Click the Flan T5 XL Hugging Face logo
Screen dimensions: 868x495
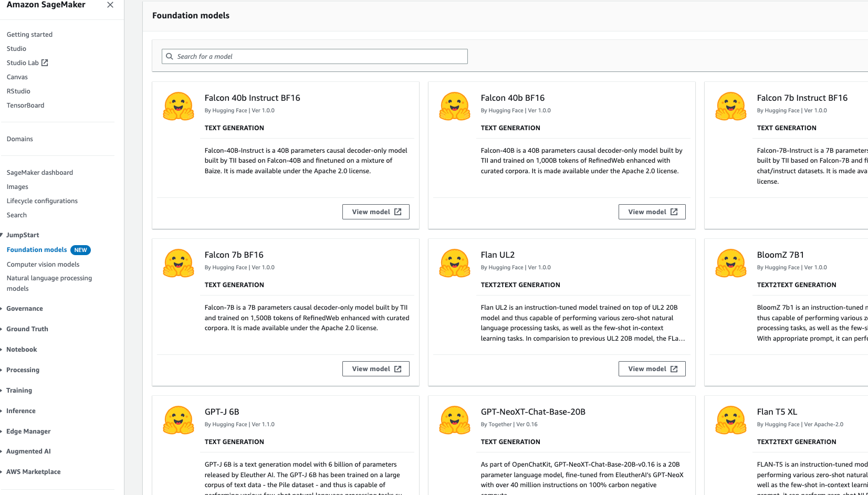click(x=731, y=420)
